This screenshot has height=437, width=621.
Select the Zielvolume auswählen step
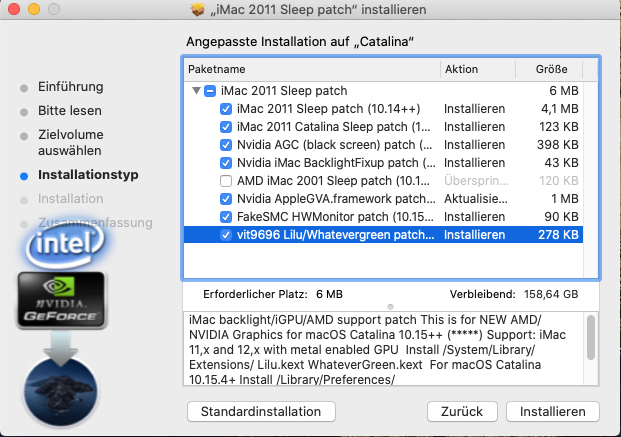[70, 143]
